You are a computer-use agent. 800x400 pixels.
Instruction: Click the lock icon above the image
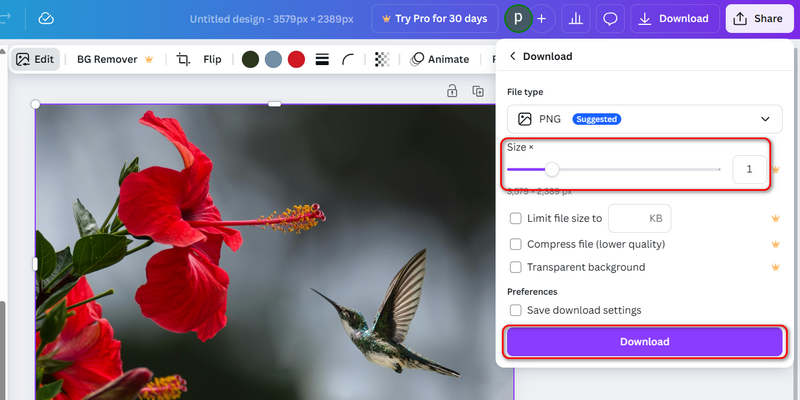click(452, 91)
